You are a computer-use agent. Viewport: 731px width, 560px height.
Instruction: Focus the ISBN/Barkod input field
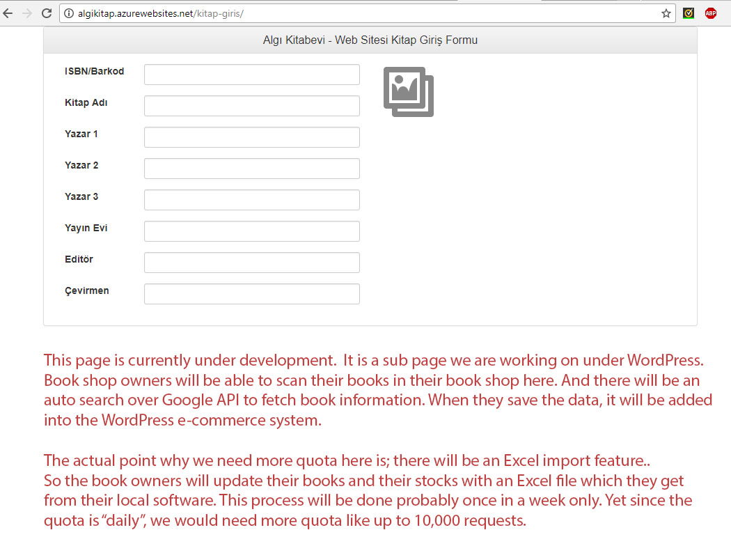[252, 75]
